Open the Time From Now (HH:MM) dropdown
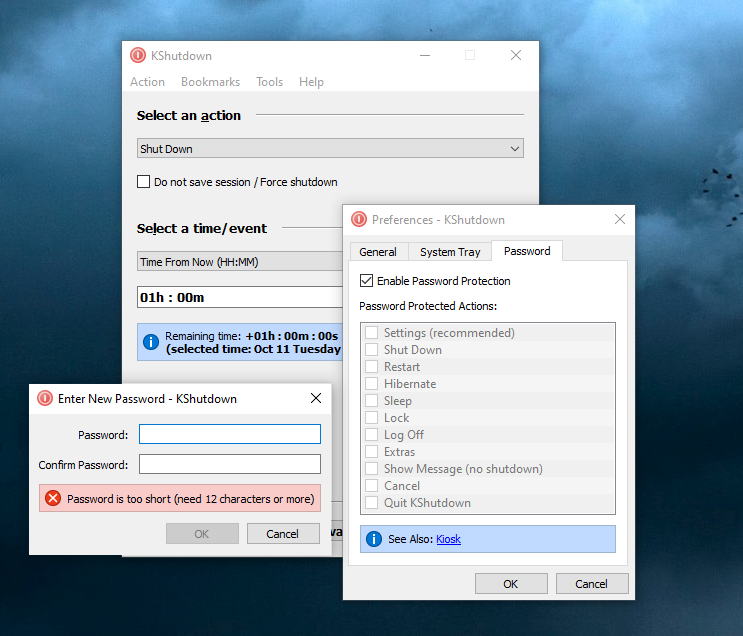 click(240, 262)
